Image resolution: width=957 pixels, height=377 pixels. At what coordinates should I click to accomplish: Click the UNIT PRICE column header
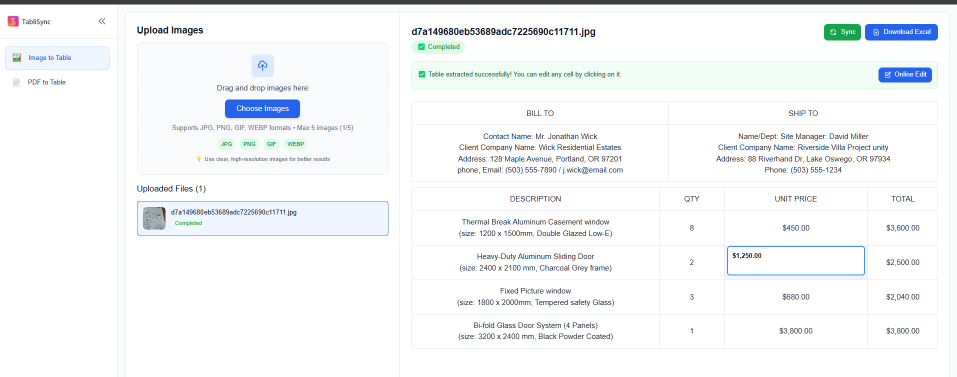pos(796,199)
